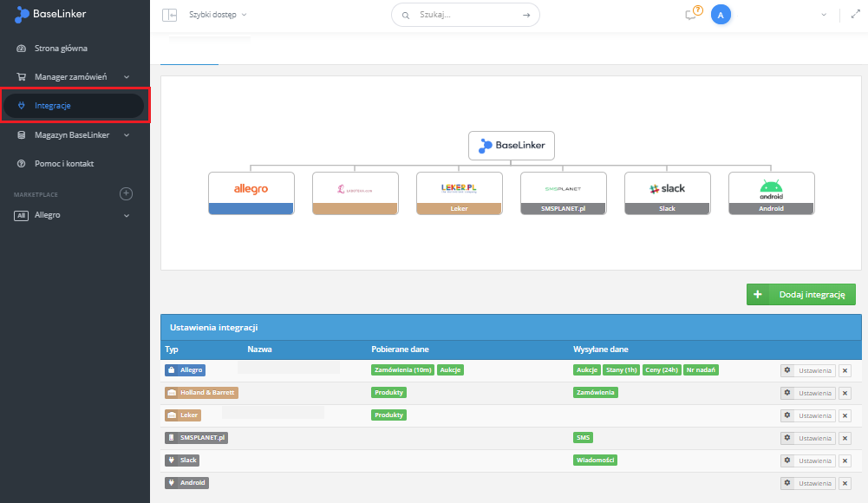Open help chat notification icon
This screenshot has width=868, height=503.
693,13
